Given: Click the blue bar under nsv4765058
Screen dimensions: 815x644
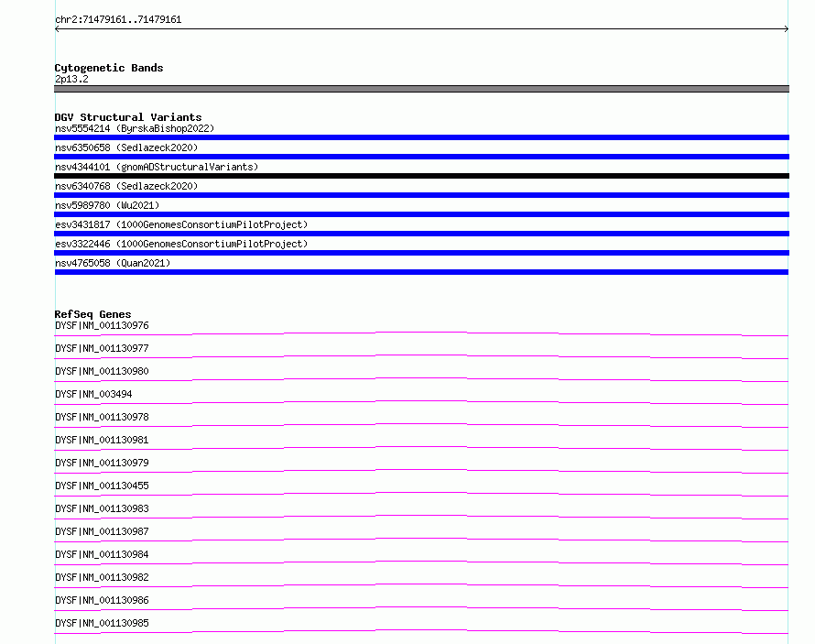Looking at the screenshot, I should (x=421, y=272).
